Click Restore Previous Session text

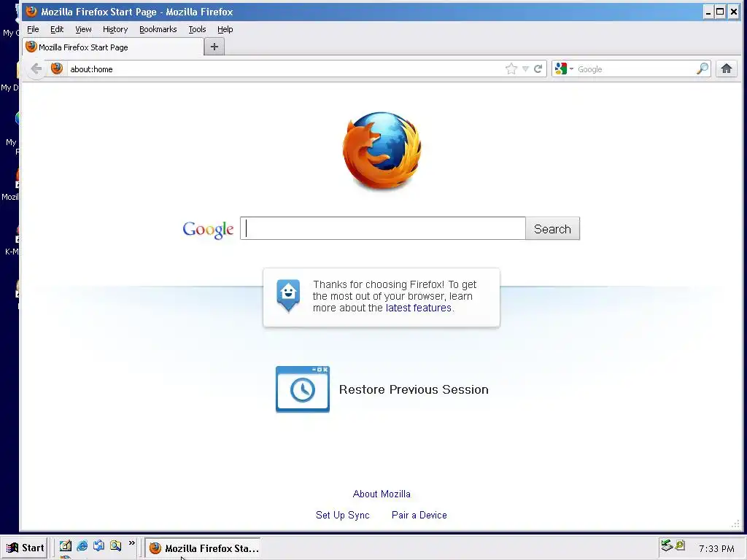[x=414, y=389]
